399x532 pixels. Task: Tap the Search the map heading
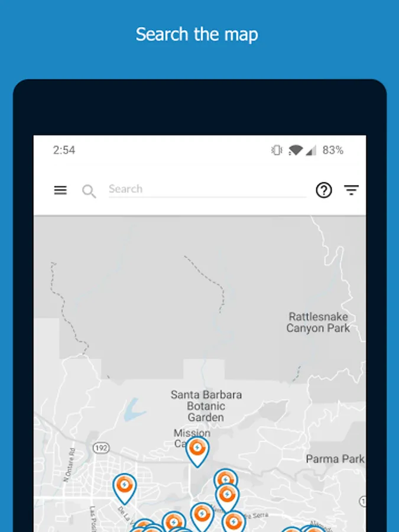pos(197,35)
